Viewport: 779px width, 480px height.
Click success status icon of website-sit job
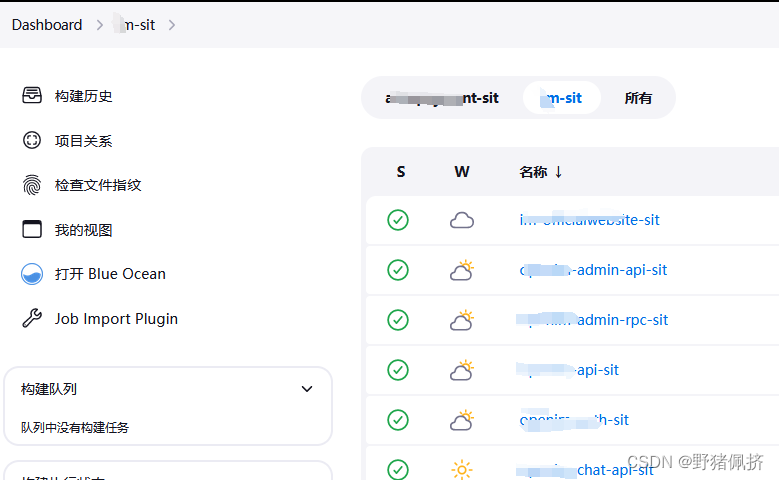pos(398,220)
